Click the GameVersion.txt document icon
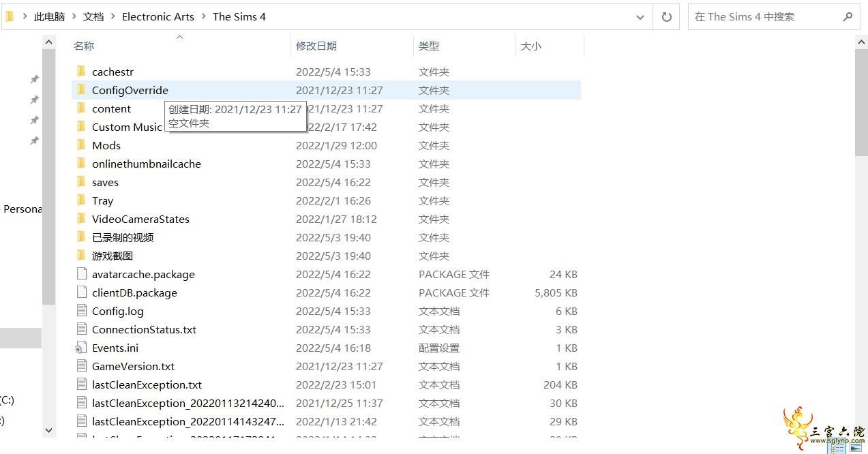 (x=82, y=366)
